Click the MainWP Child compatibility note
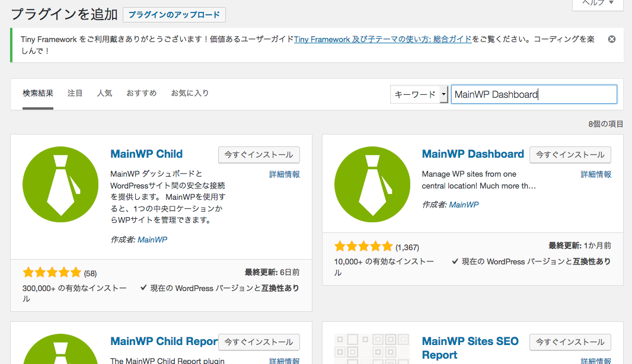Viewport: 632px width, 364px height. point(220,288)
